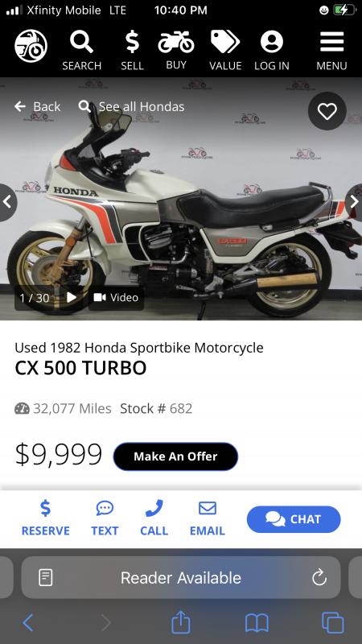Reload page in Safari address bar
This screenshot has height=644, width=362.
click(319, 578)
